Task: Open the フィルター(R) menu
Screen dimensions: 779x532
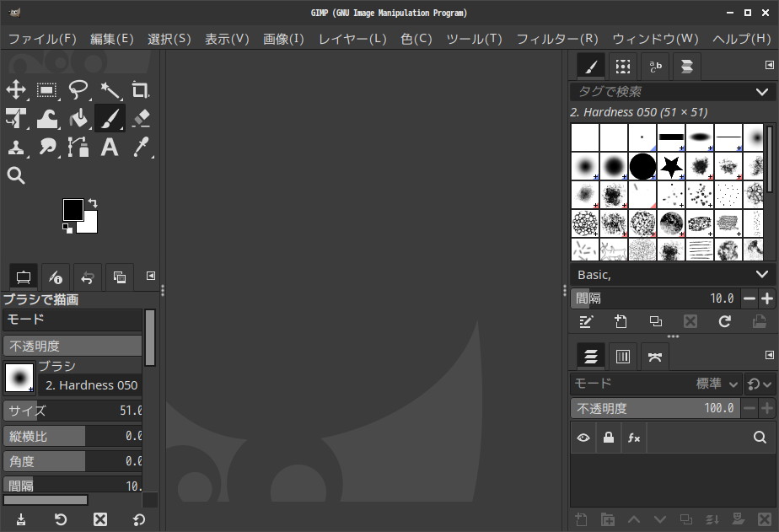Action: click(557, 39)
